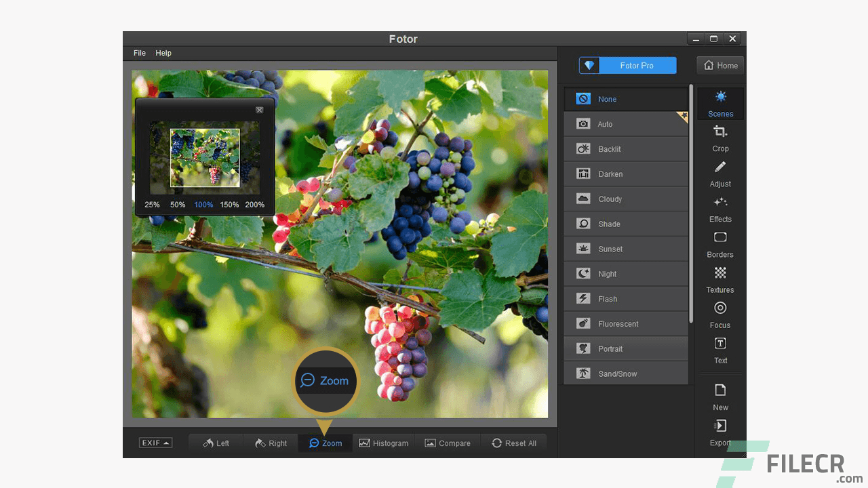Create a New file

720,397
